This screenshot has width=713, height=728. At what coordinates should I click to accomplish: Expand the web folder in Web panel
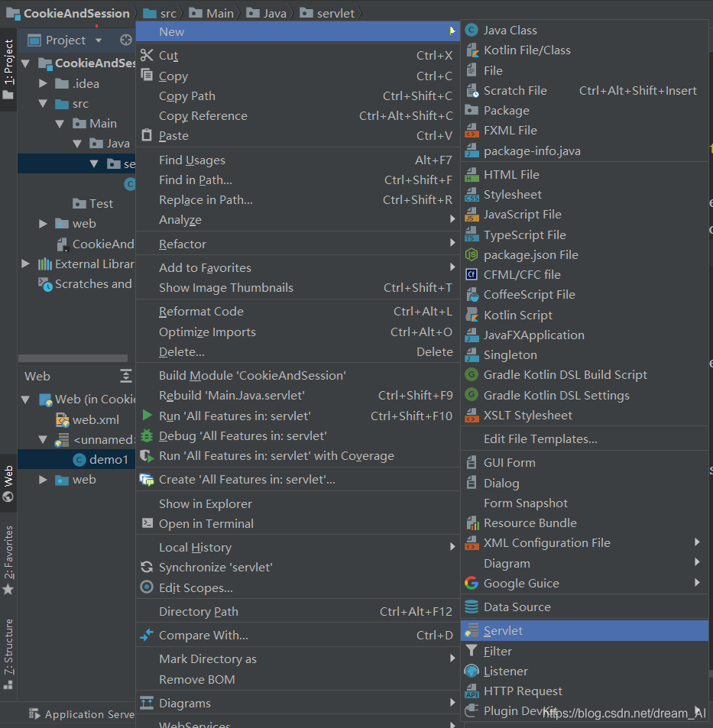pyautogui.click(x=43, y=479)
